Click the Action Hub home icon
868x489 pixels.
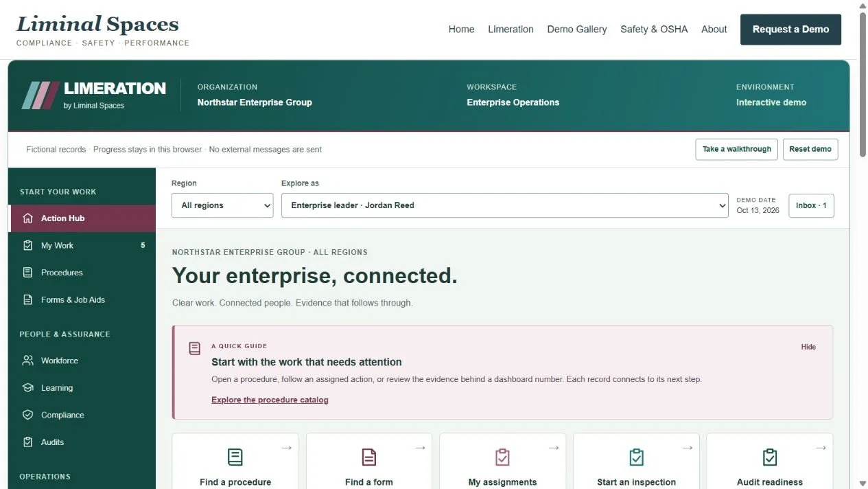click(x=27, y=218)
